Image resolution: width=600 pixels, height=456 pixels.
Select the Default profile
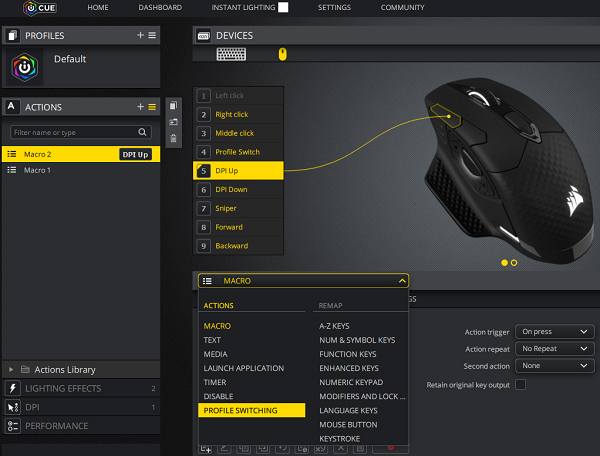tap(81, 67)
